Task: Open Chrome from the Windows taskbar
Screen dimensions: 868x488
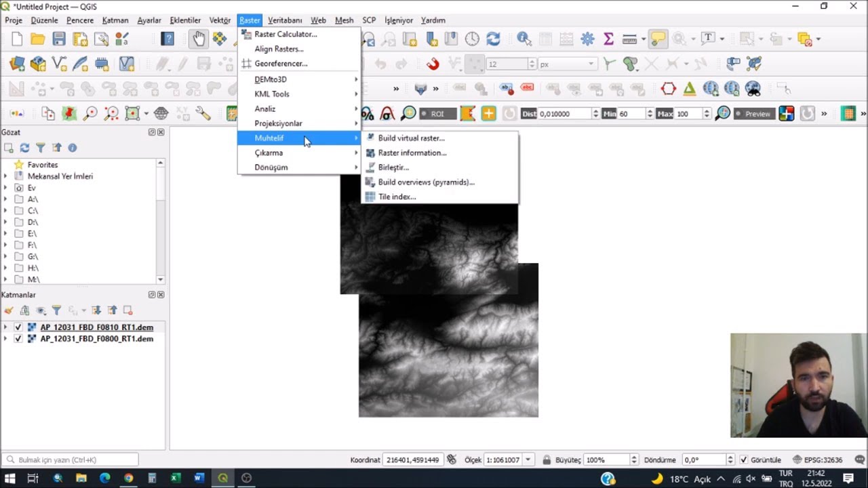Action: 128,479
